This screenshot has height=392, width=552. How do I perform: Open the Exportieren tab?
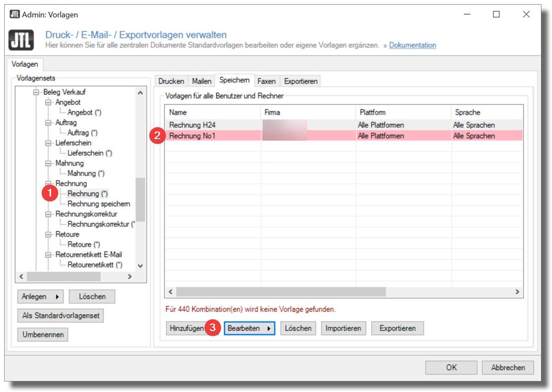point(300,81)
